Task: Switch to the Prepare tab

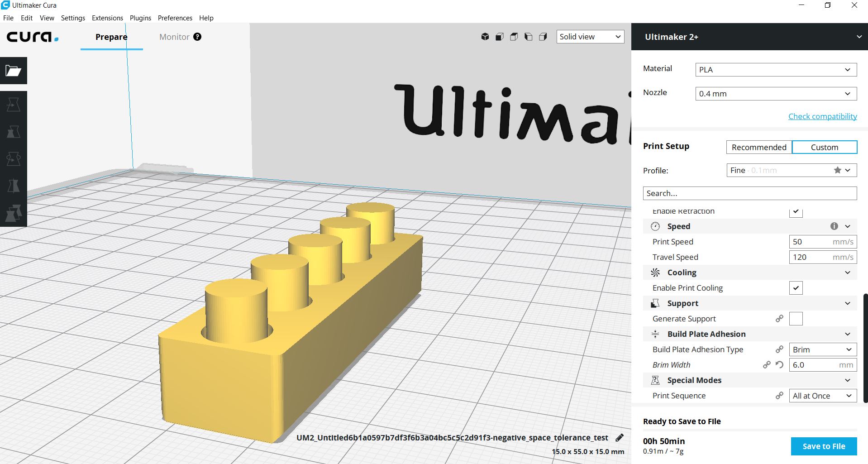Action: click(111, 37)
